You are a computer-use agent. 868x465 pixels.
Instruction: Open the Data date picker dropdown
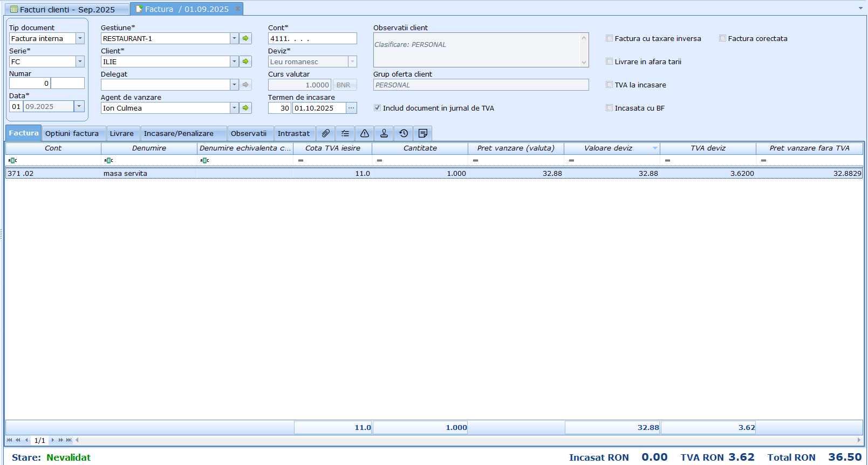click(x=79, y=106)
